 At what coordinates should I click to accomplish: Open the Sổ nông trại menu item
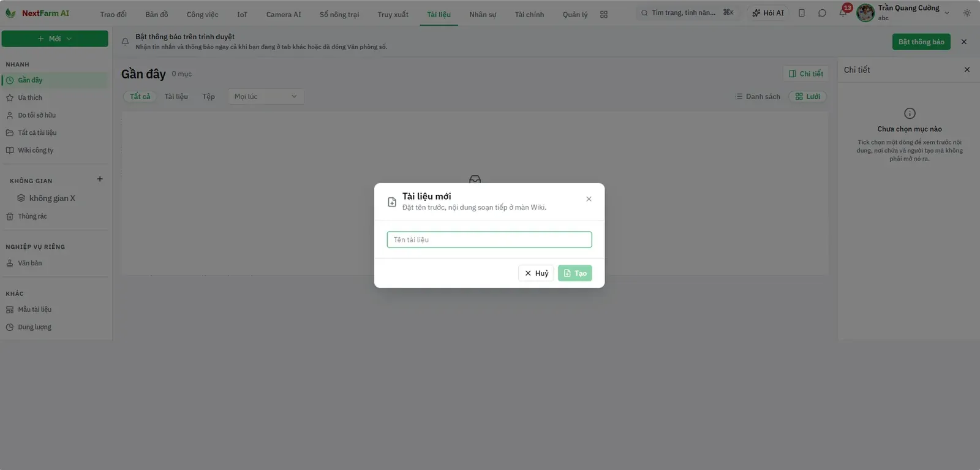point(339,15)
